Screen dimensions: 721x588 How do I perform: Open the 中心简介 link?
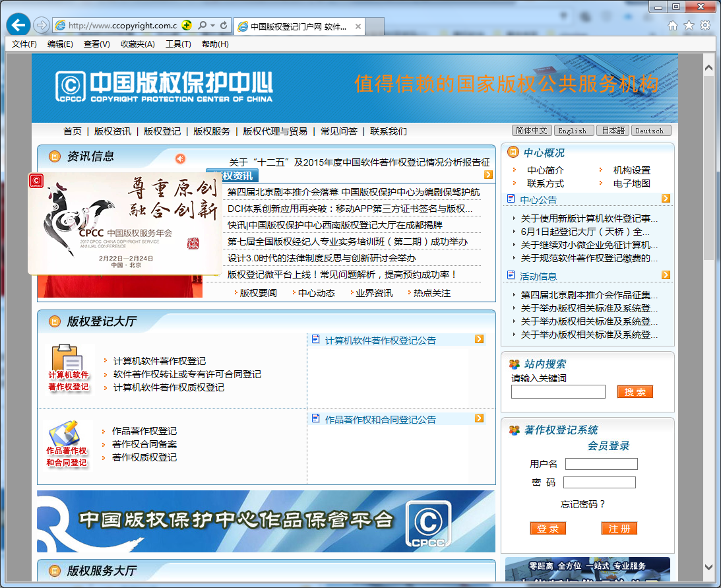tap(546, 170)
